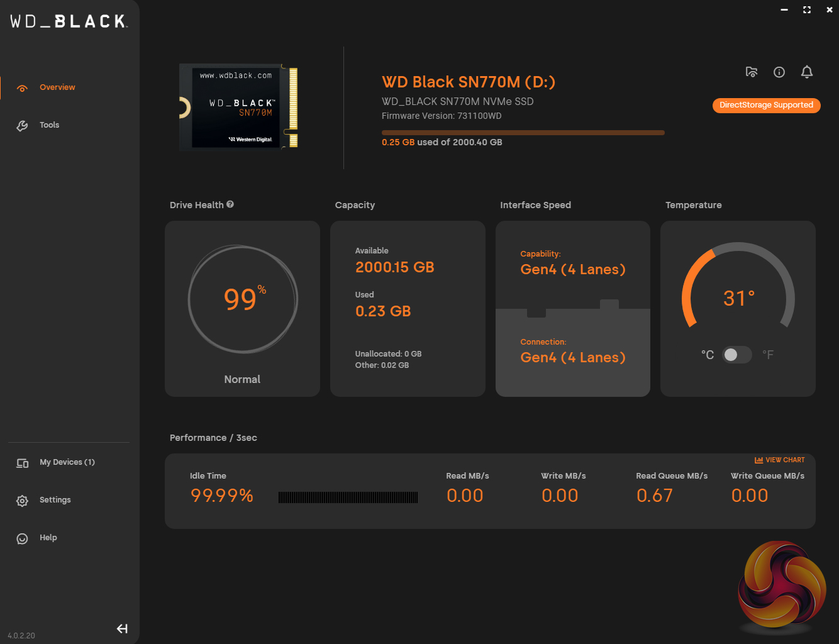The height and width of the screenshot is (644, 839).
Task: Minimize the WD_BLACK Dashboard window
Action: (784, 9)
